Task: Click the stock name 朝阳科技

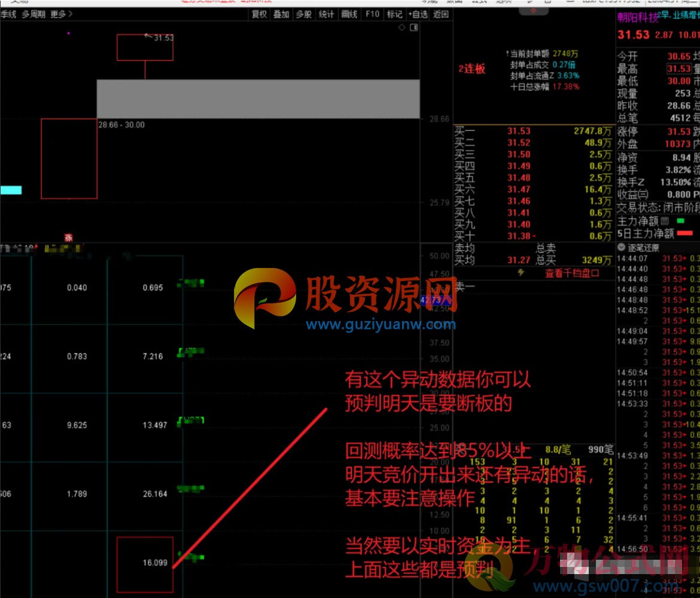Action: coord(638,17)
